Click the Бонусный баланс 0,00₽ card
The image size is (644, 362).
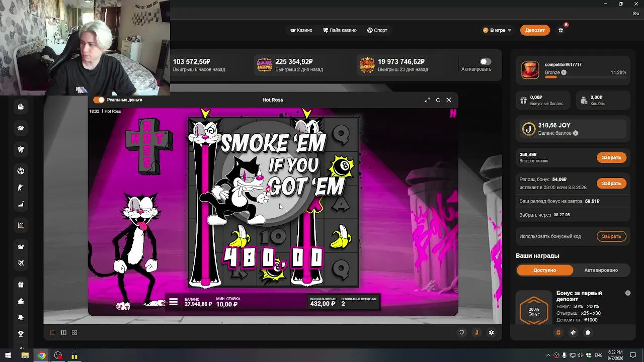click(544, 100)
